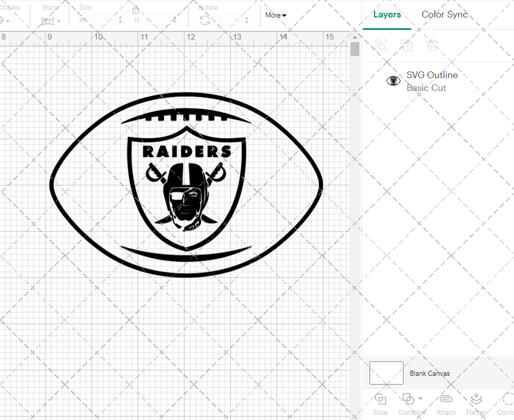Click the Rotate icon
Screen dimensions: 514x420
click(x=205, y=21)
